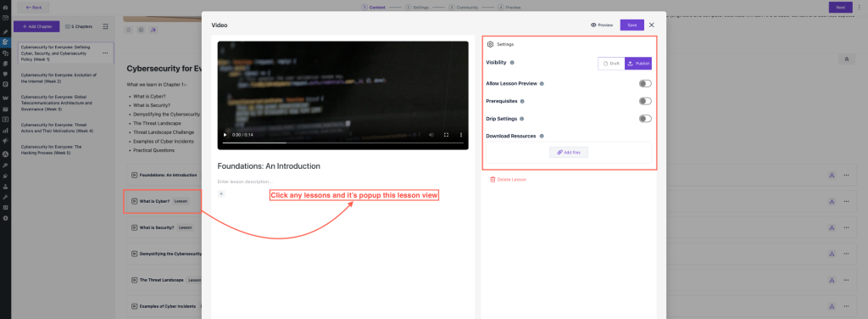This screenshot has width=868, height=319.
Task: Click the video icon on the 'What is Cyber?' lesson
Action: [x=134, y=201]
